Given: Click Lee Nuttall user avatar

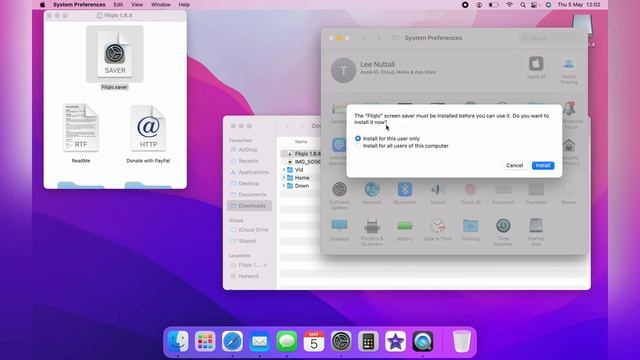Looking at the screenshot, I should click(x=343, y=70).
